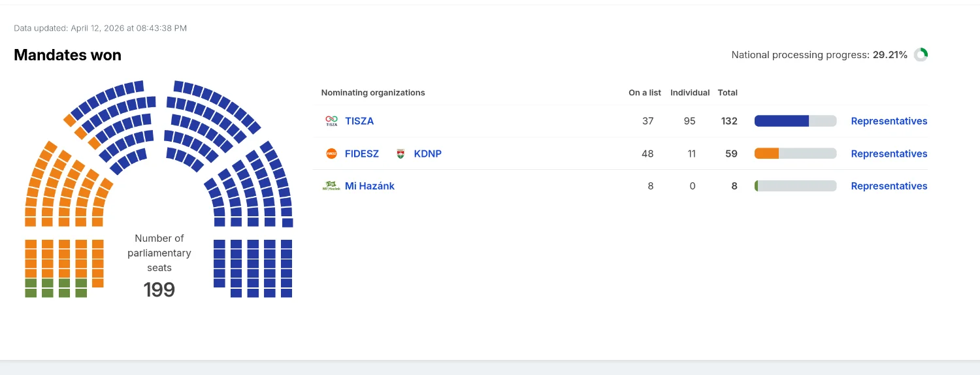Click the 199 parliamentary seats number
This screenshot has height=375, width=980.
pos(159,289)
